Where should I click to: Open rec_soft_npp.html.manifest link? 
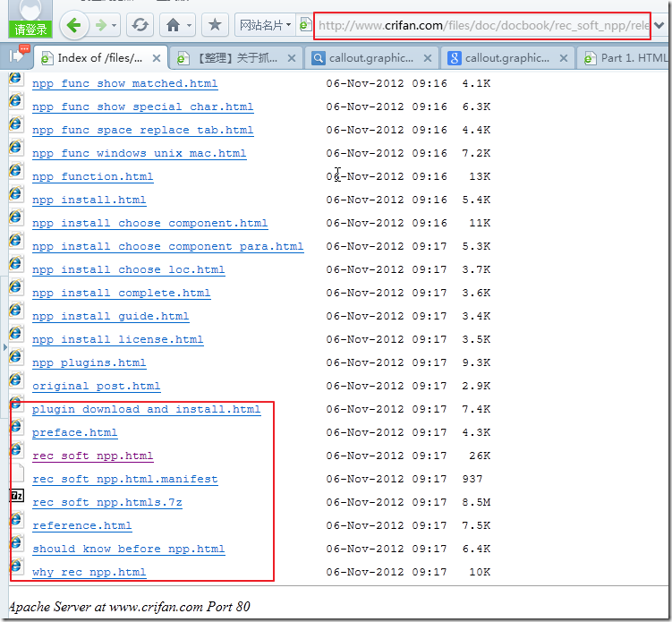click(124, 479)
